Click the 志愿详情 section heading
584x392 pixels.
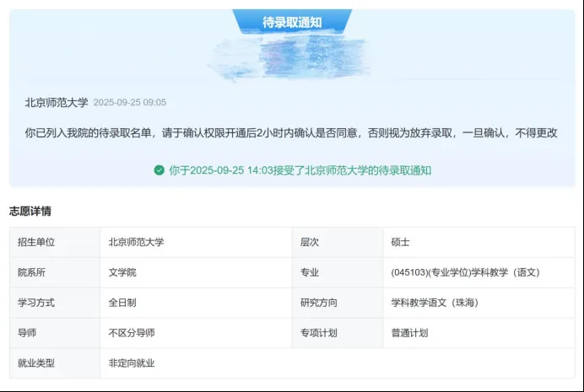pos(30,211)
